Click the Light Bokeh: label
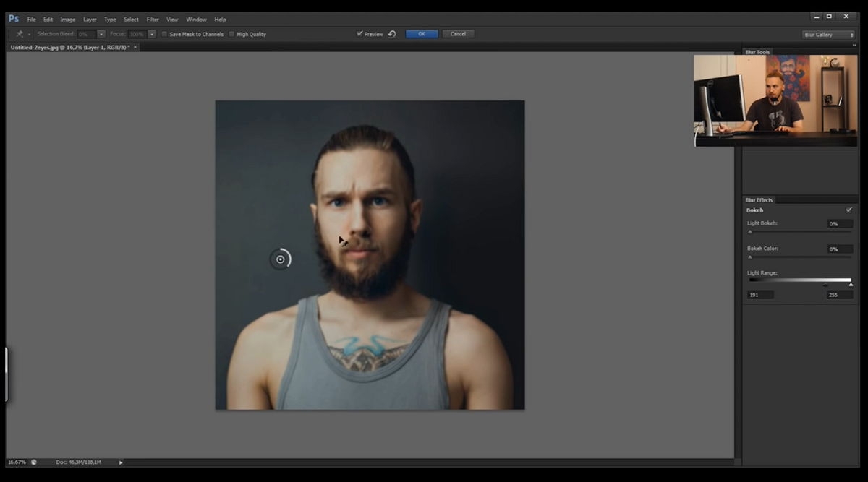This screenshot has height=482, width=868. pyautogui.click(x=762, y=223)
